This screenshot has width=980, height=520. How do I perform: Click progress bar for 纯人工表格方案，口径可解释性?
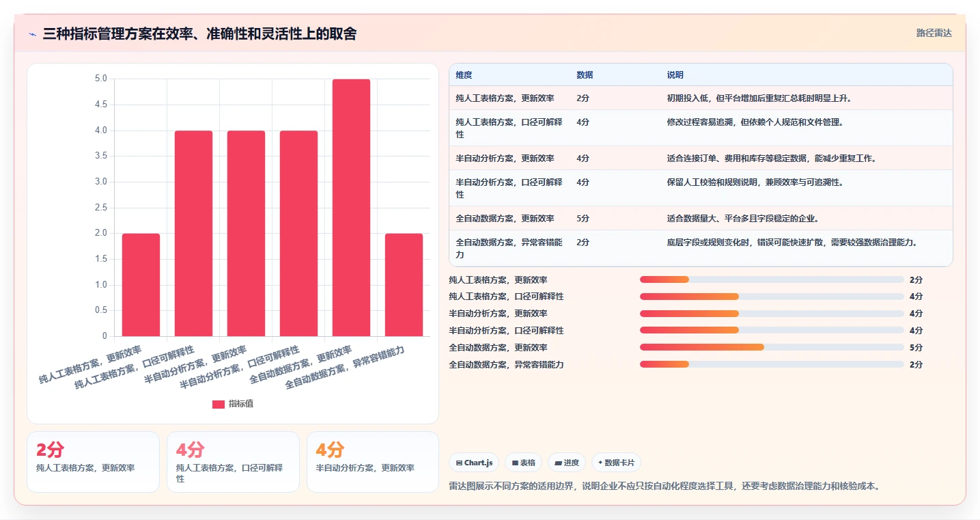coord(772,297)
